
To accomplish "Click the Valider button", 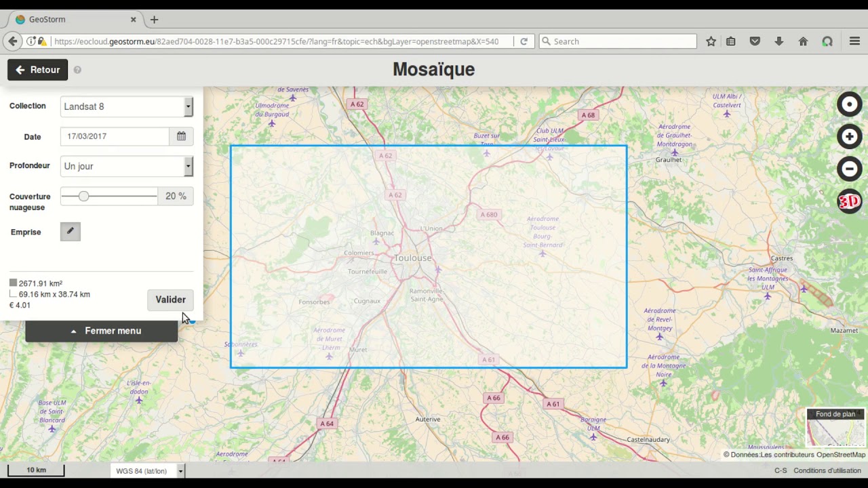I will (x=170, y=300).
